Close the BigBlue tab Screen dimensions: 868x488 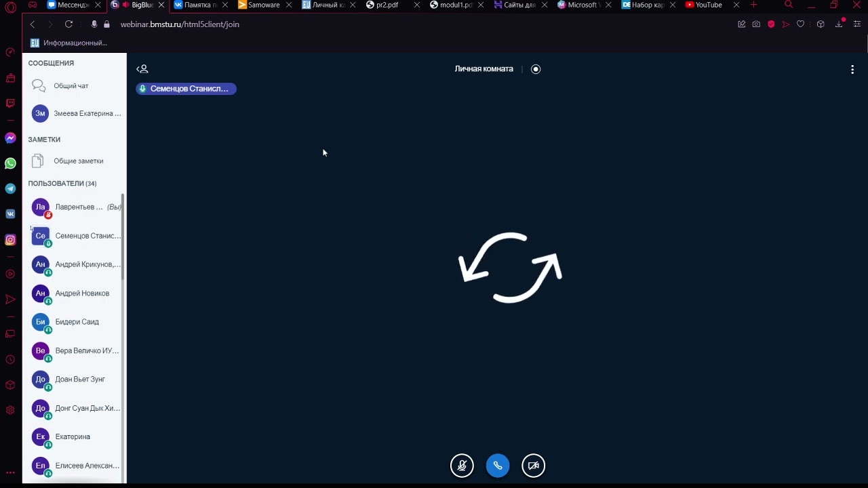pyautogui.click(x=161, y=5)
